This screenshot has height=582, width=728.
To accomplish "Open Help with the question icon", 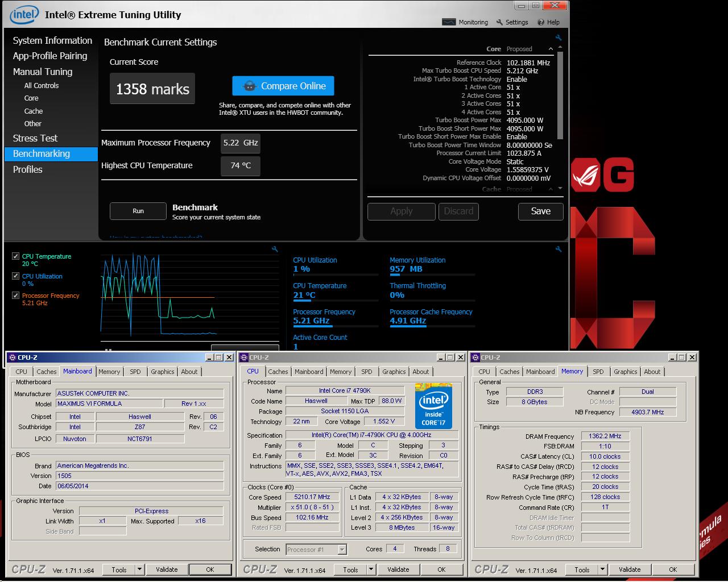I will coord(540,22).
